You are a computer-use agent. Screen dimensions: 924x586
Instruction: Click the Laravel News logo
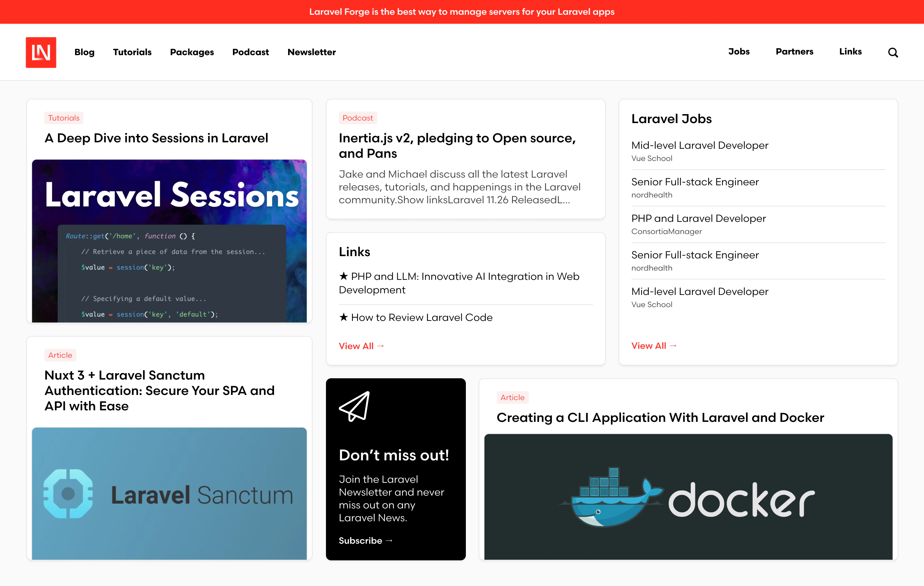coord(41,52)
